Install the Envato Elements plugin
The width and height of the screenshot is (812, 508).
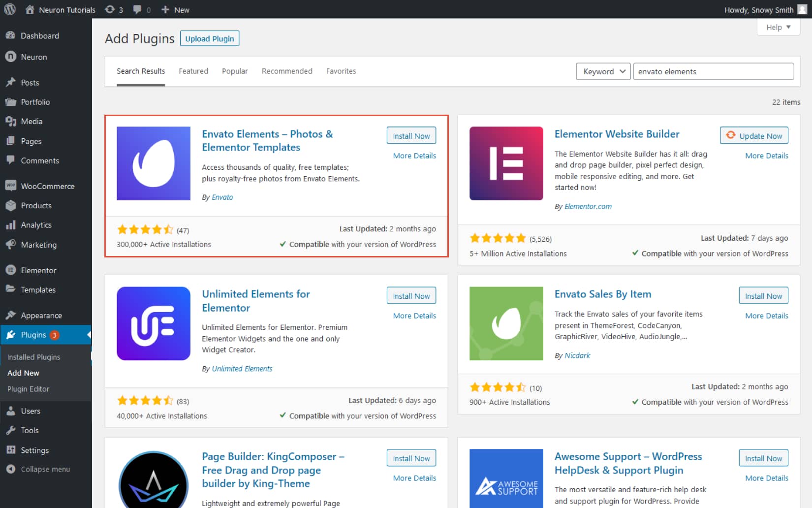(411, 135)
